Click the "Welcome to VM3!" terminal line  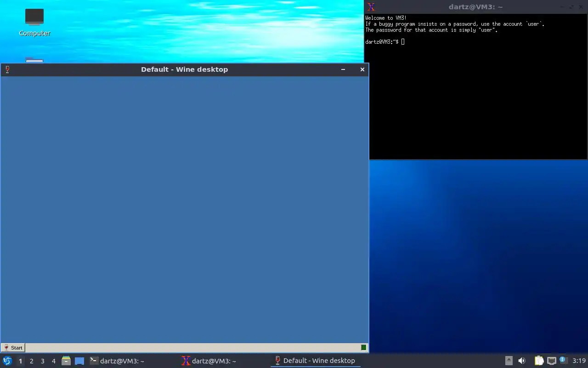point(386,18)
